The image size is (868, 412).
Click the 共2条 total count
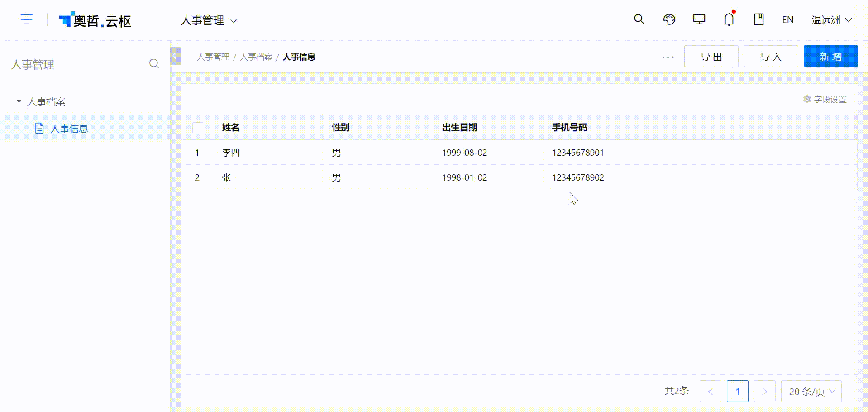(677, 391)
